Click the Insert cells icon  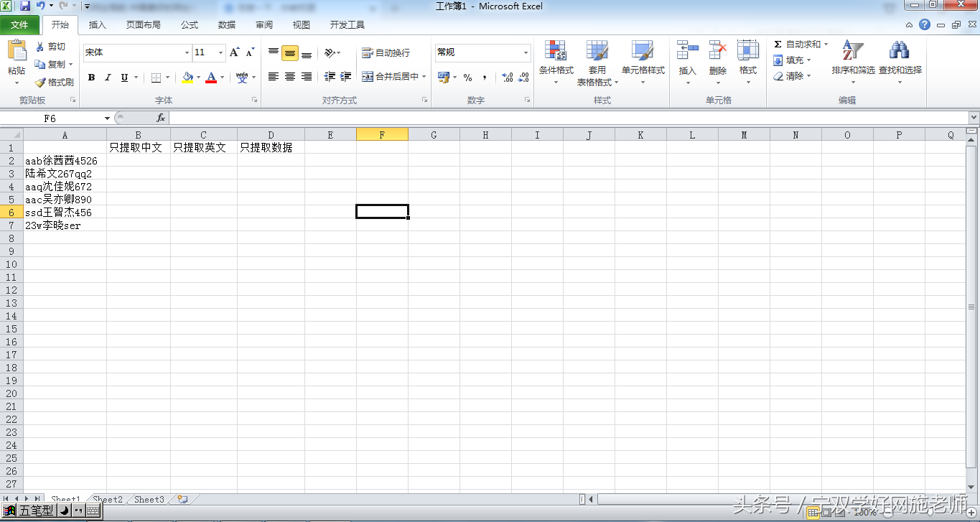687,50
